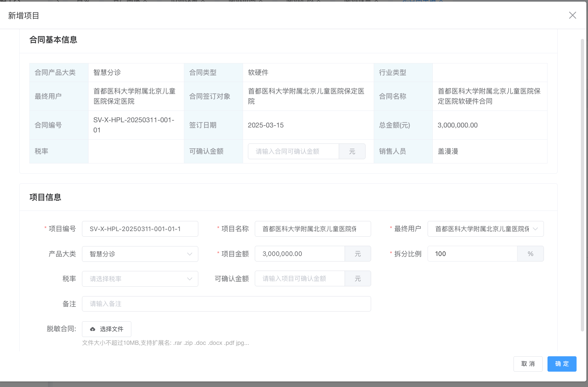Focus the 项目 可确认金额 input
Viewport: 588px width, 387px height.
tap(300, 279)
